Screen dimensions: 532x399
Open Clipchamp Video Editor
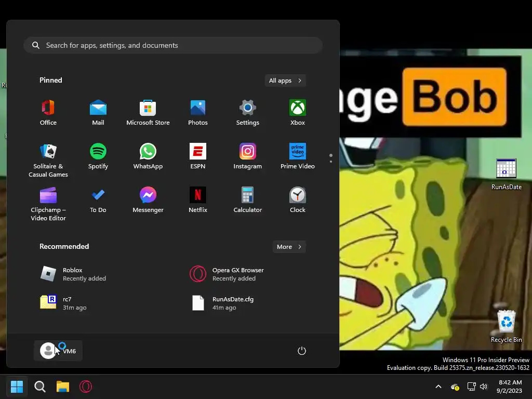[x=48, y=204]
